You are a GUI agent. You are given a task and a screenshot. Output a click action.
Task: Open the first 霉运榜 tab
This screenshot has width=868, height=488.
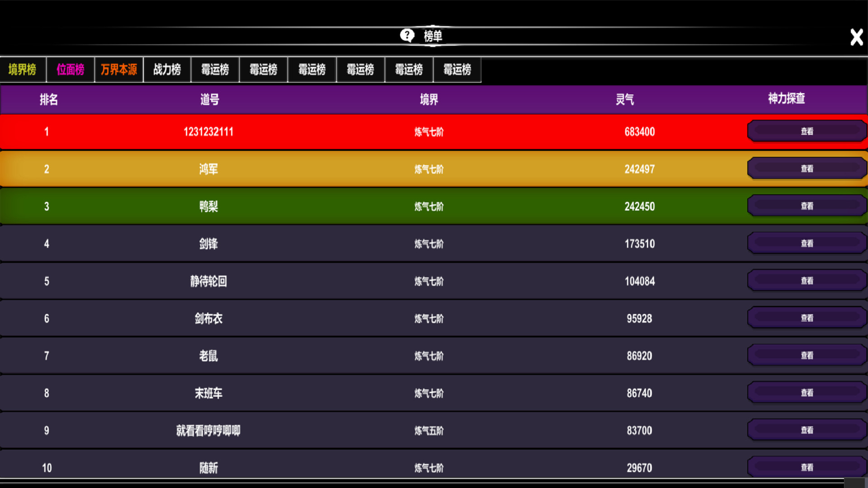[x=215, y=70]
